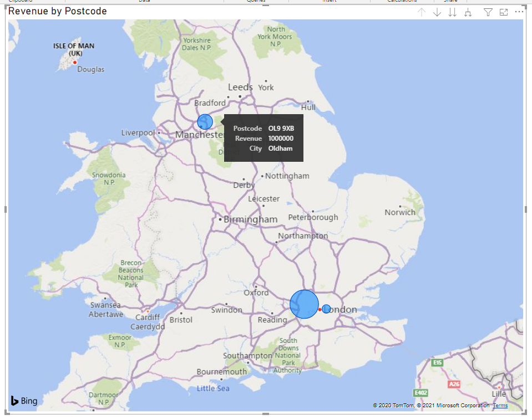This screenshot has height=420, width=532.
Task: Open the More options ellipsis menu
Action: (519, 12)
